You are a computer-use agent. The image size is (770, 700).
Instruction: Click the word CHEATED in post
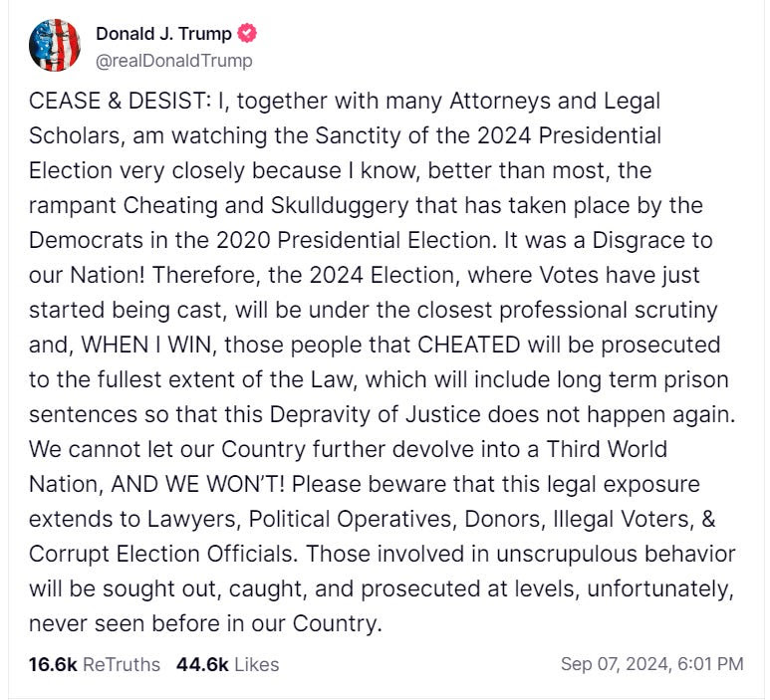[x=469, y=345]
